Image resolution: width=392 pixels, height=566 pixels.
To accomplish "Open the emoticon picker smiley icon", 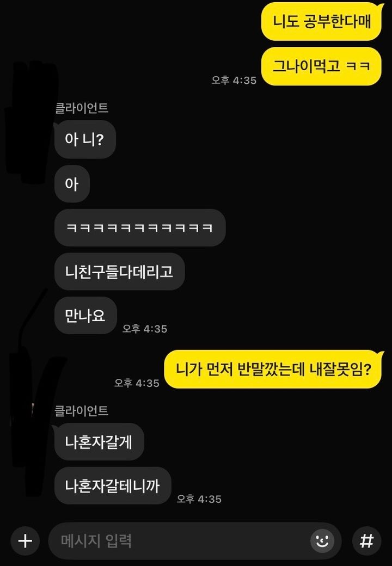I will [322, 541].
